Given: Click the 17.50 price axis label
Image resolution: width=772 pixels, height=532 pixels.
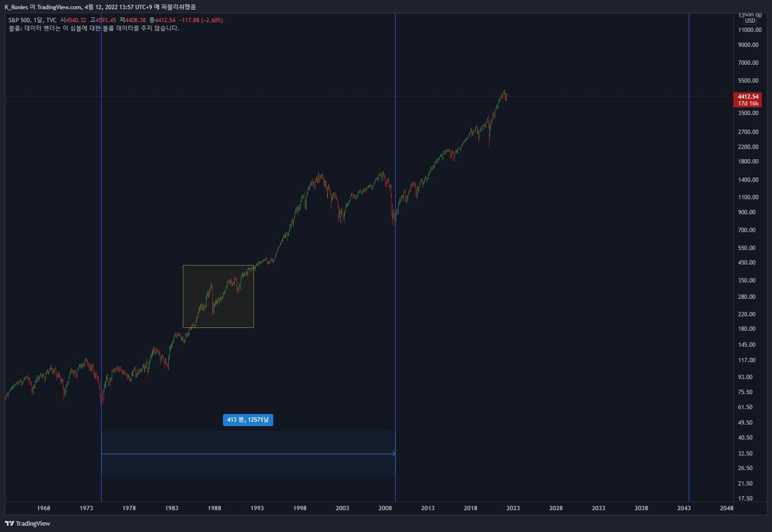Looking at the screenshot, I should (x=745, y=499).
